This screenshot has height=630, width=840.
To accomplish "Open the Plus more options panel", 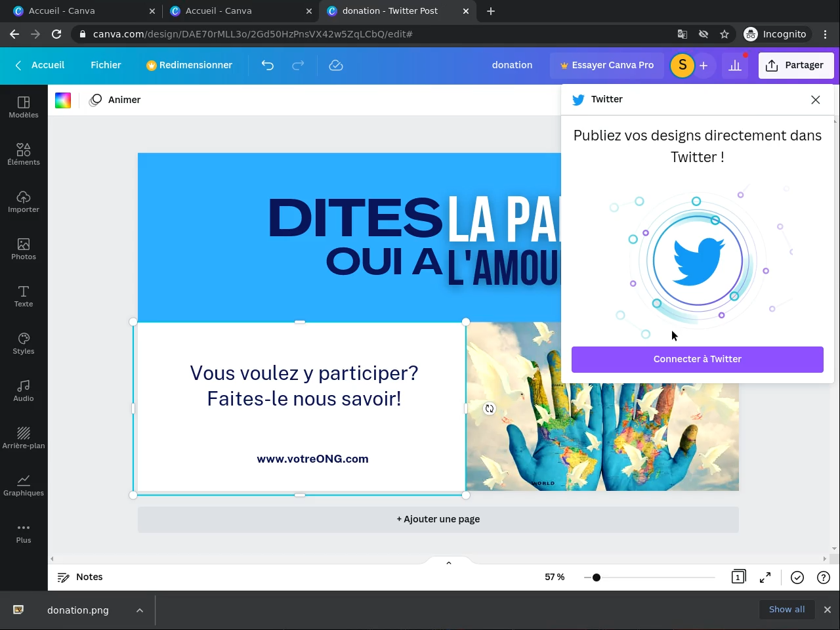I will (x=24, y=532).
